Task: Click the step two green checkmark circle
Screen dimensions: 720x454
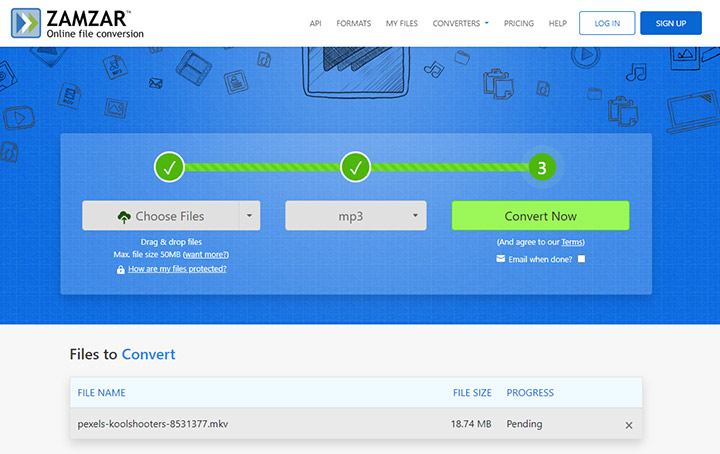Action: coord(355,167)
